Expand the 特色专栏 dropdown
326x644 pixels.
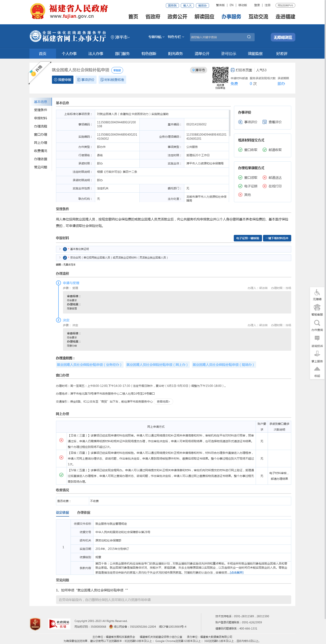pyautogui.click(x=176, y=37)
